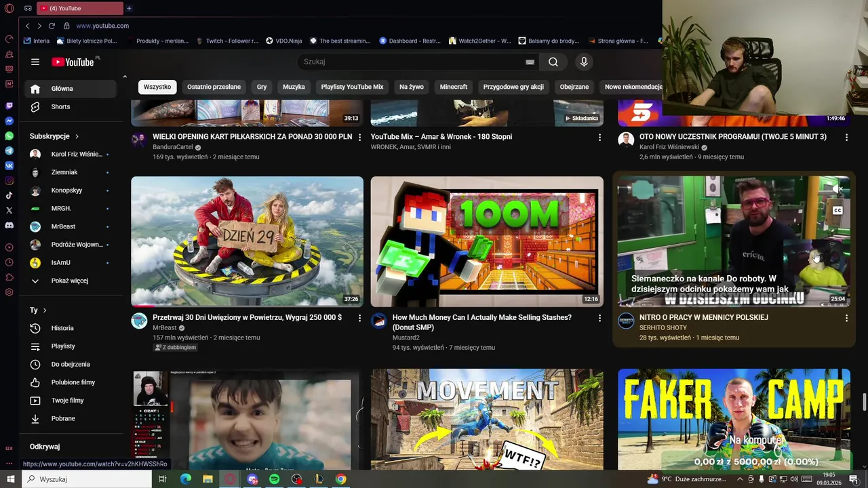Open Microsoft Edge from the taskbar
This screenshot has height=488, width=868.
pos(185,479)
